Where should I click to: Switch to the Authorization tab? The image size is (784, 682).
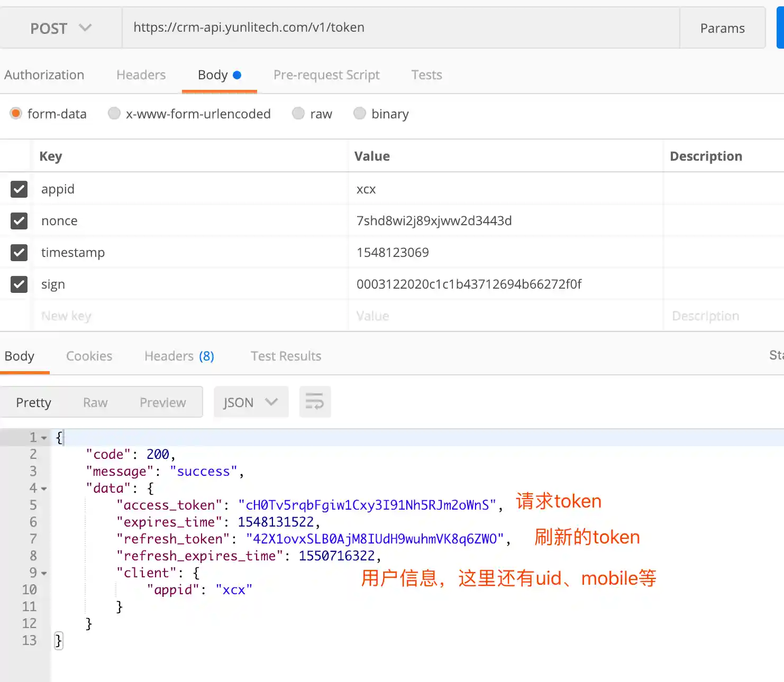(x=44, y=75)
